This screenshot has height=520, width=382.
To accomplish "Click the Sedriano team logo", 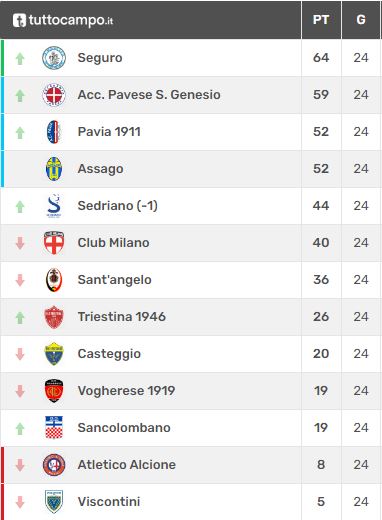I will coord(54,206).
